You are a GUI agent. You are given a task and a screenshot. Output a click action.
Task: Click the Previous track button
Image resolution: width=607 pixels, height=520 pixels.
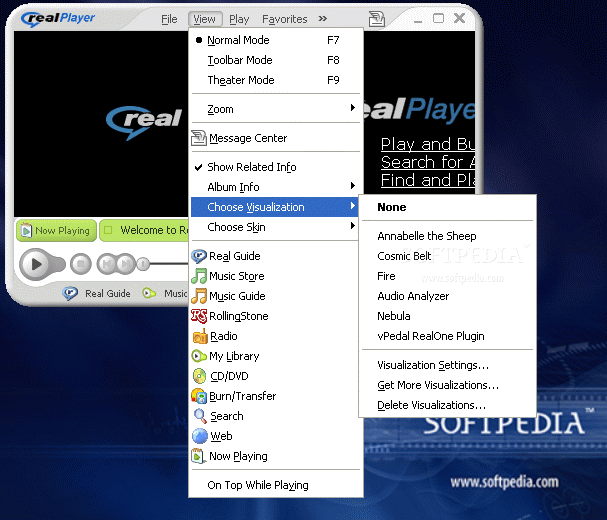point(107,264)
